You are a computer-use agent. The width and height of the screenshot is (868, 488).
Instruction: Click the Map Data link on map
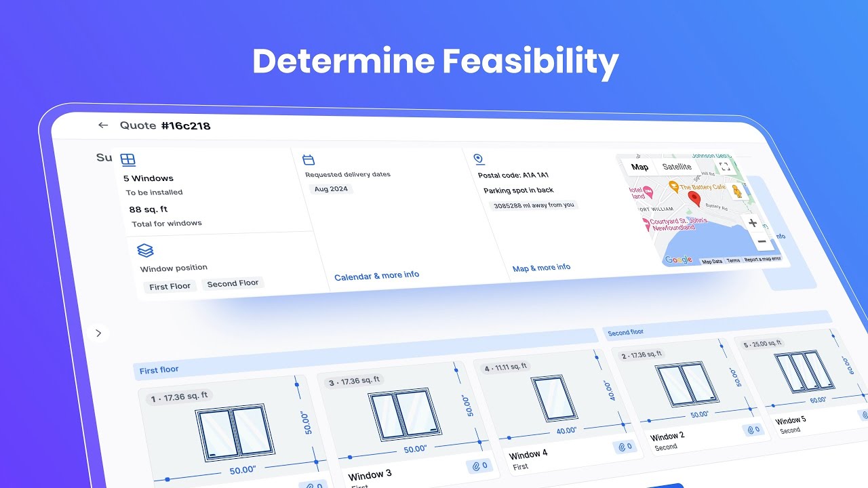(x=712, y=262)
